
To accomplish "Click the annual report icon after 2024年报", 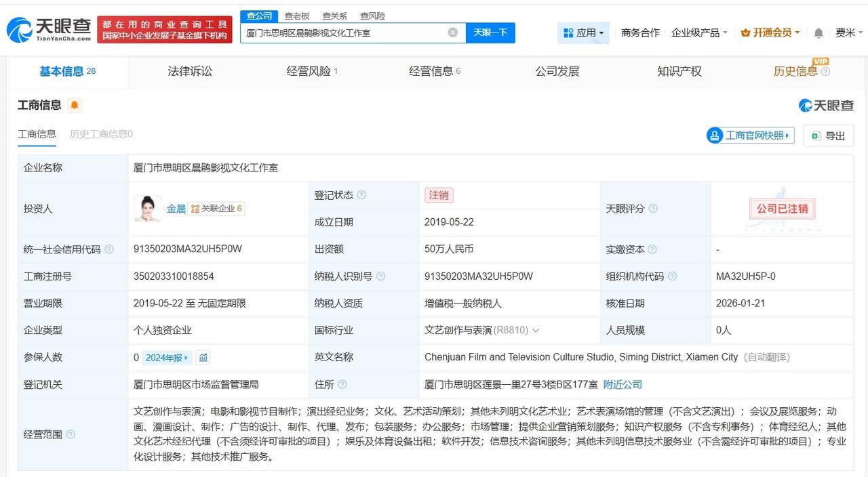I will click(x=203, y=357).
